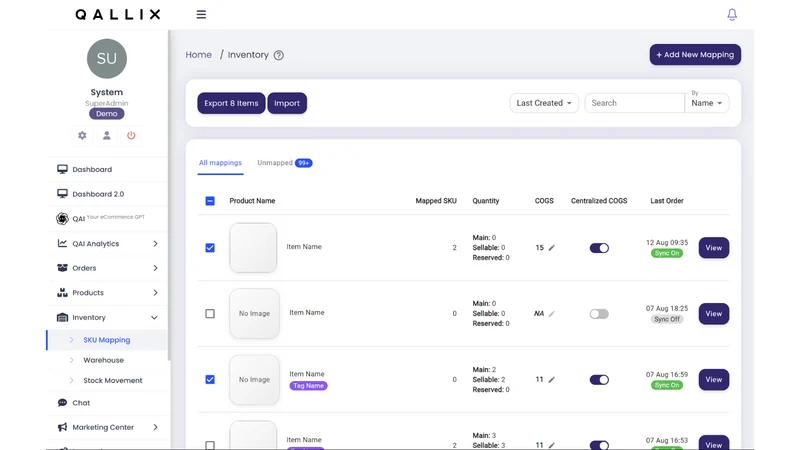This screenshot has width=800, height=450.
Task: Click the Dashboard 2.0 monitor icon
Action: click(62, 194)
